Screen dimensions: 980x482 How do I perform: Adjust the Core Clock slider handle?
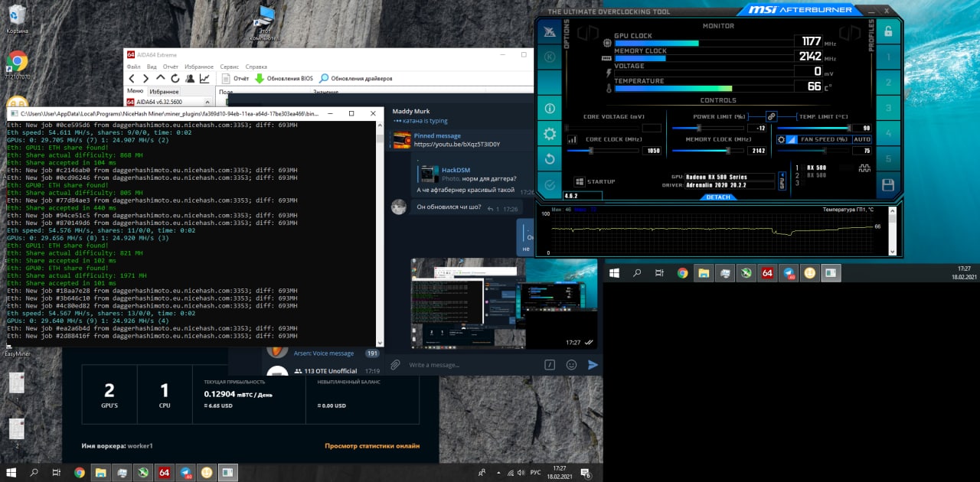[591, 151]
